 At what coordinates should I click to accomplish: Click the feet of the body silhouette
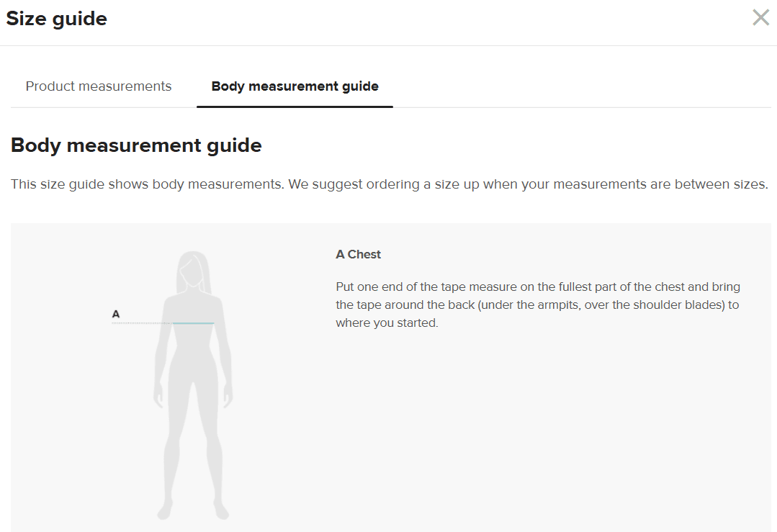click(193, 513)
